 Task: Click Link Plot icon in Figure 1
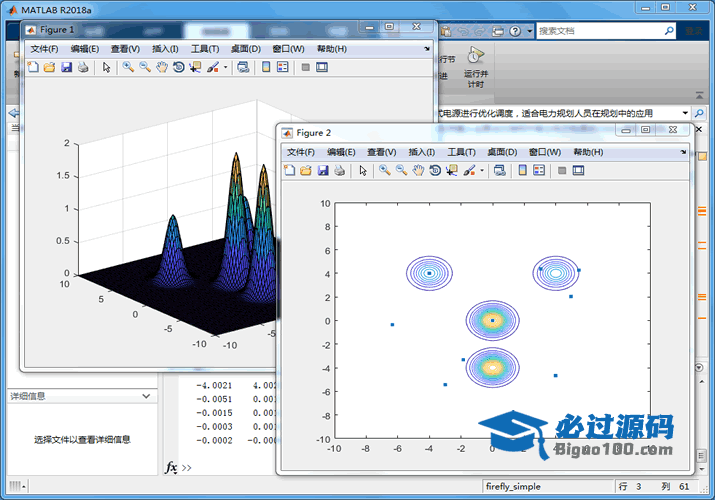244,67
